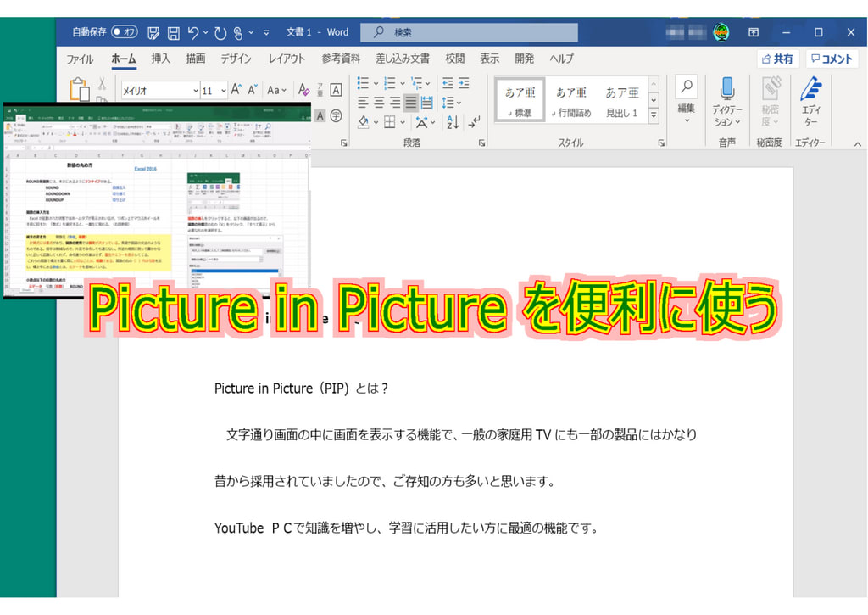
Task: Open the bullet list style dropdown
Action: 376,84
